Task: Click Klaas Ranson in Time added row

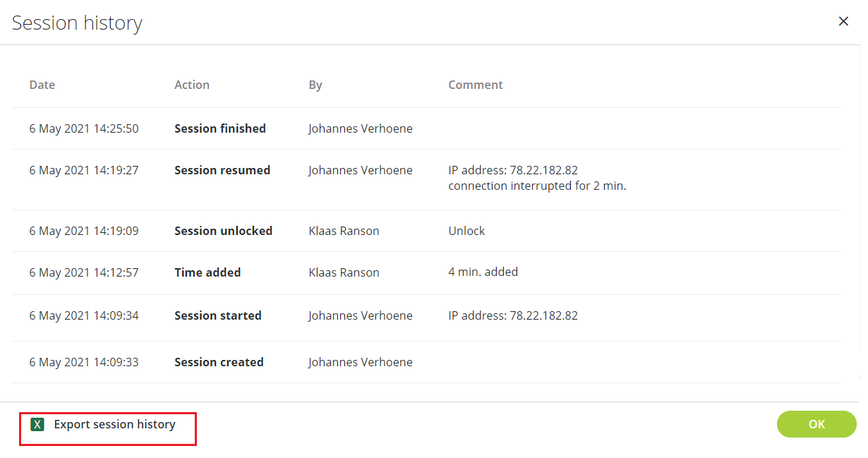Action: click(x=344, y=272)
